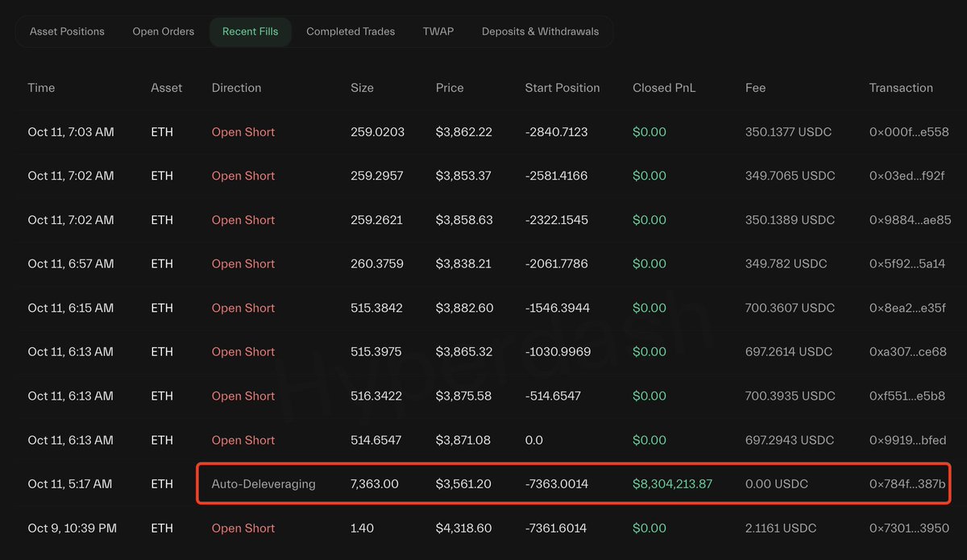Switch to the Asset Positions tab

pyautogui.click(x=67, y=31)
